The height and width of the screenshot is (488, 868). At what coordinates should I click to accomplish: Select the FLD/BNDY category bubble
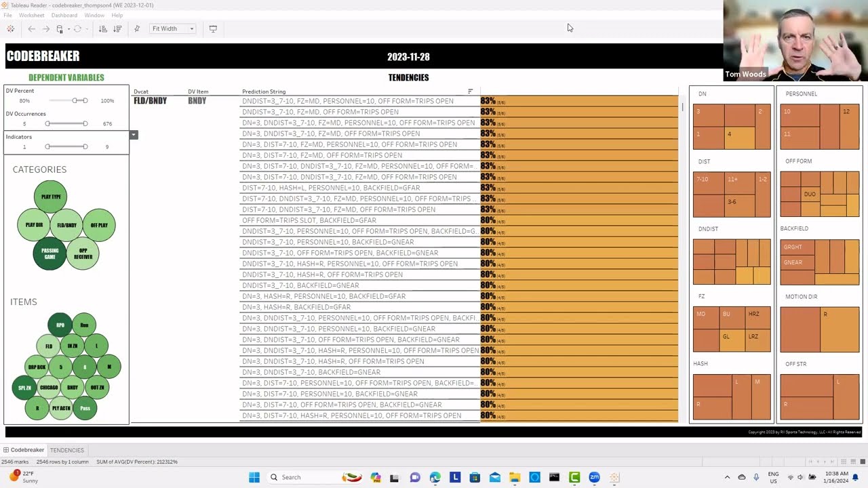[67, 225]
